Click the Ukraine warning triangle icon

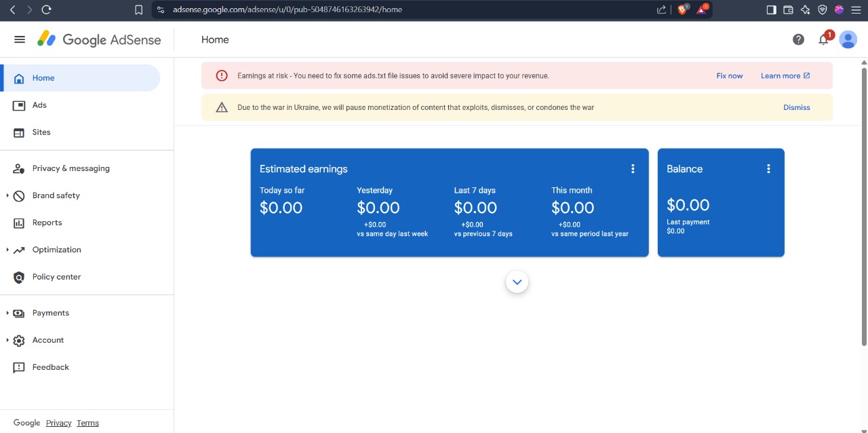(x=222, y=107)
